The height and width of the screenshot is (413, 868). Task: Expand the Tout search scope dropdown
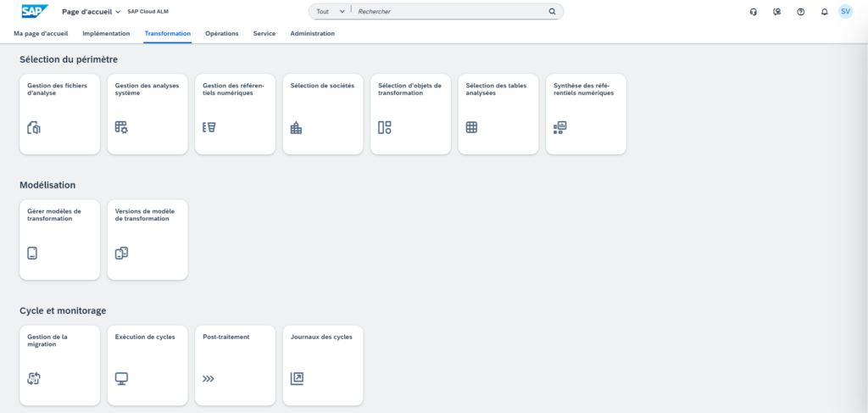(x=331, y=11)
